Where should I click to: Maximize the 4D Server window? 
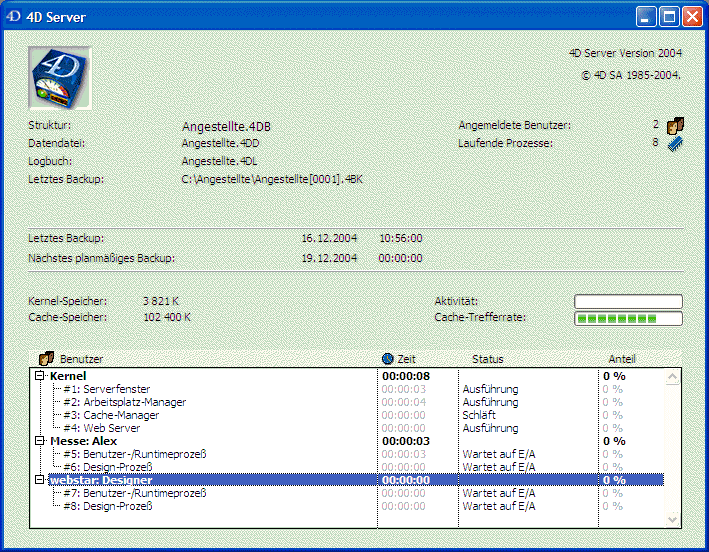669,17
